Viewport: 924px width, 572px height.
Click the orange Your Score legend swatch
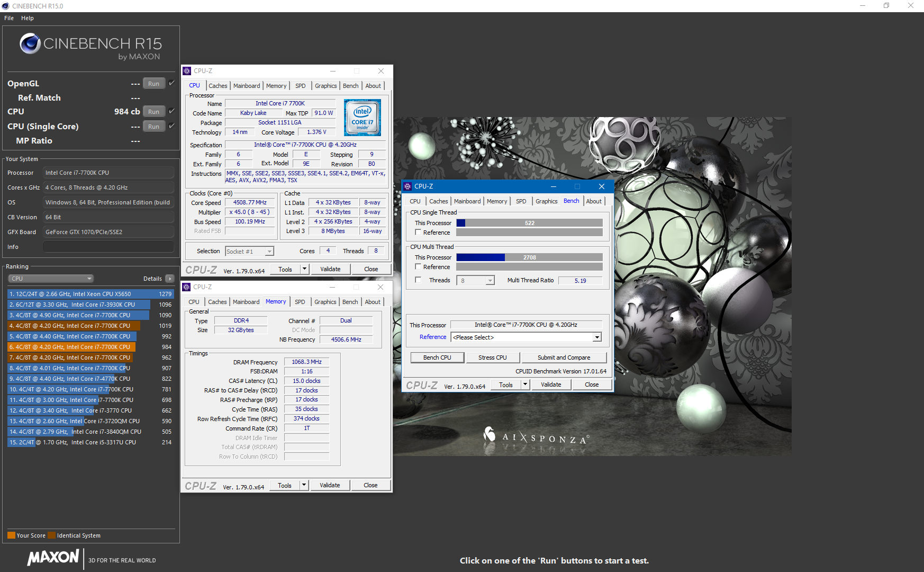tap(11, 535)
